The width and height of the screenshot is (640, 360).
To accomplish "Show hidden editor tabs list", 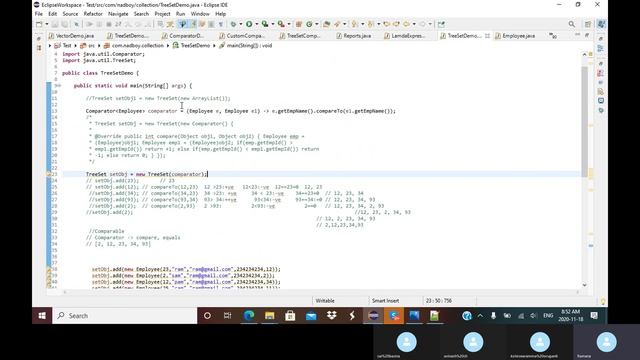I will (x=553, y=36).
